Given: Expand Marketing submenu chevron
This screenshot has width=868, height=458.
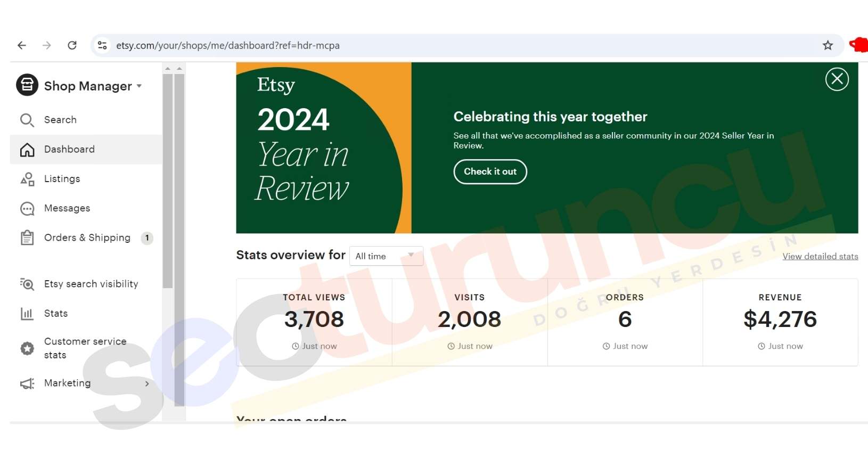Looking at the screenshot, I should tap(147, 383).
